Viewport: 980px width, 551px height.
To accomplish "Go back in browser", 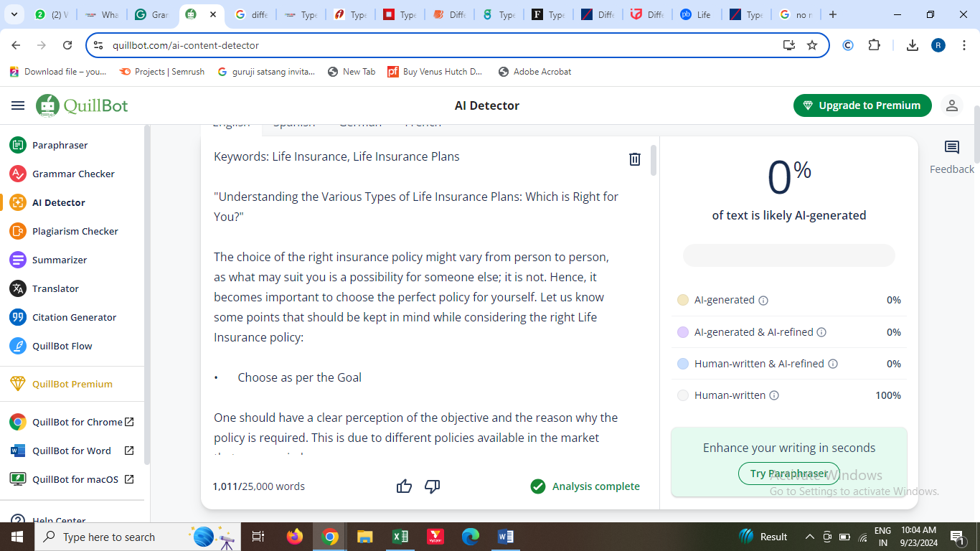I will pos(16,45).
